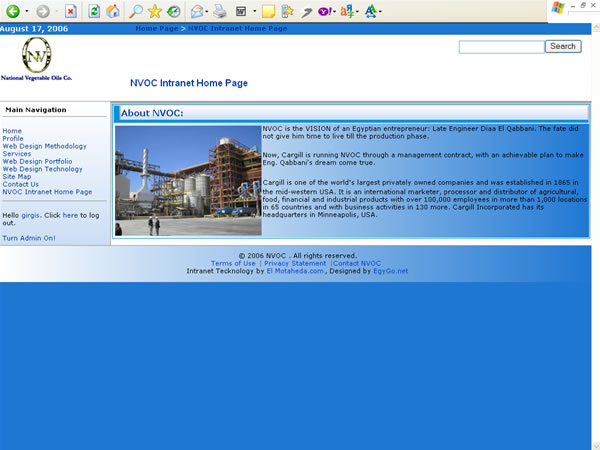Click the green Back arrow button
600x450 pixels.
pyautogui.click(x=13, y=11)
